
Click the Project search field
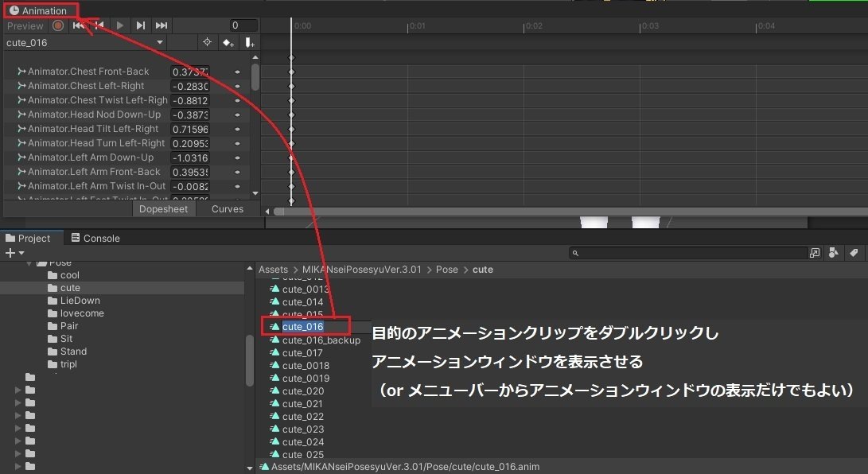tap(688, 254)
